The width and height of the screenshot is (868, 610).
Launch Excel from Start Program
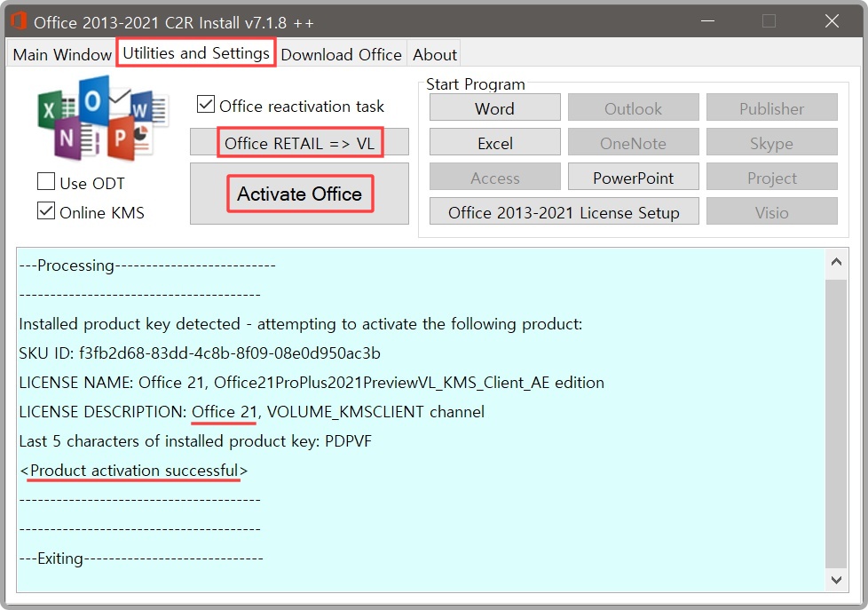[495, 142]
